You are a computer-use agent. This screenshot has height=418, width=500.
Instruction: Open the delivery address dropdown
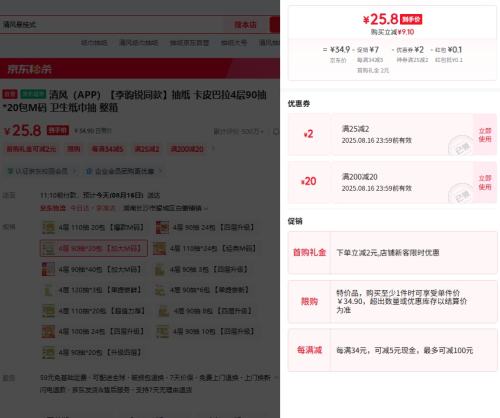coord(165,208)
